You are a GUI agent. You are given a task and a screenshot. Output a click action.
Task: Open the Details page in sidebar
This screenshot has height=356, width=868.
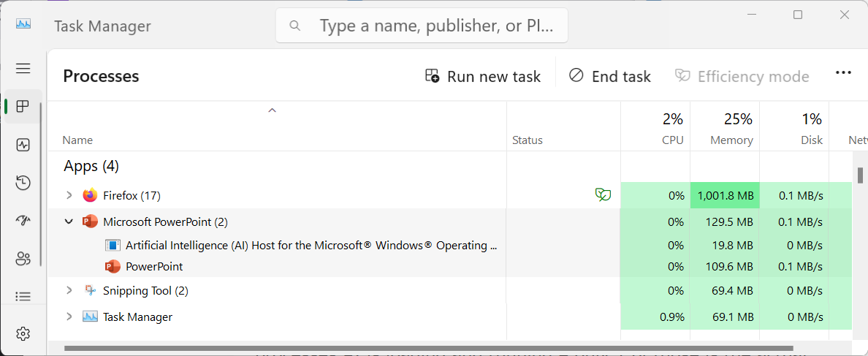(23, 296)
